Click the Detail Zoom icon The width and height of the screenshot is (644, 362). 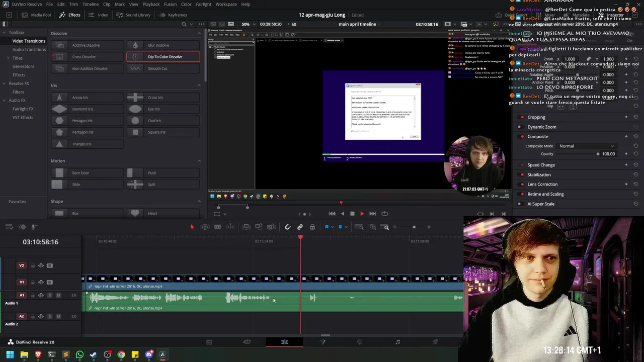click(x=373, y=227)
